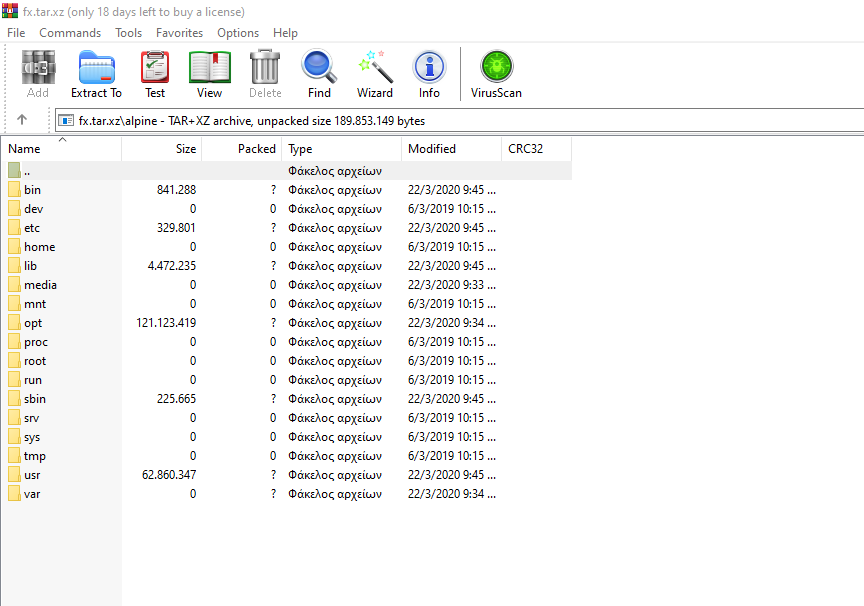Click modified date of the root row
The image size is (864, 606).
pos(452,361)
